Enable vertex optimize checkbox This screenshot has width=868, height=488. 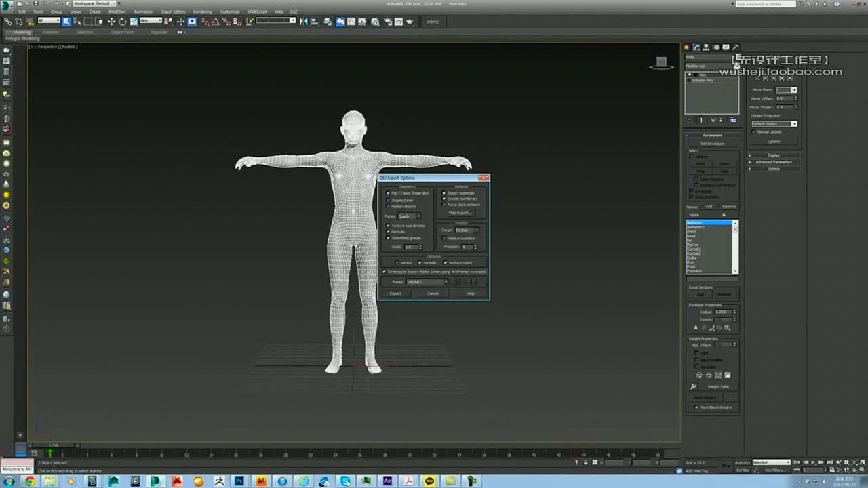coord(398,262)
